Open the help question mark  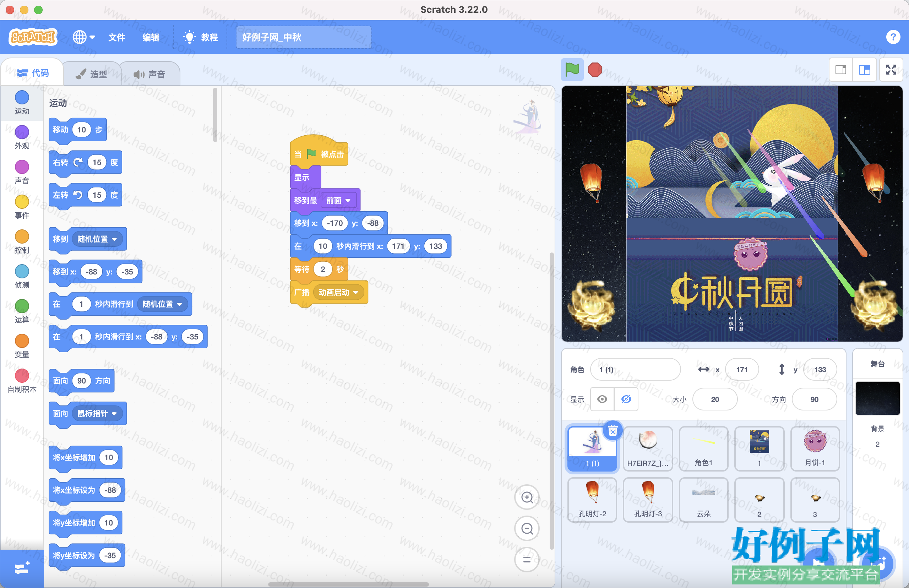[x=893, y=37]
